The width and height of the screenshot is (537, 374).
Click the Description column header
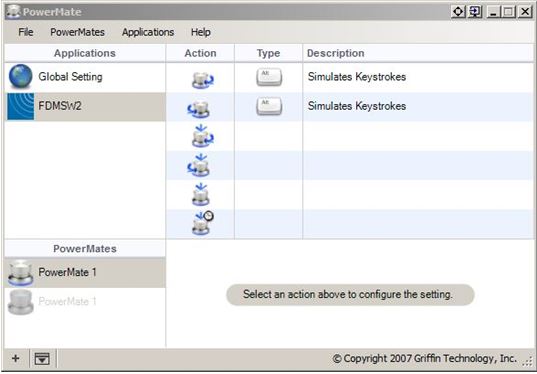pyautogui.click(x=418, y=53)
